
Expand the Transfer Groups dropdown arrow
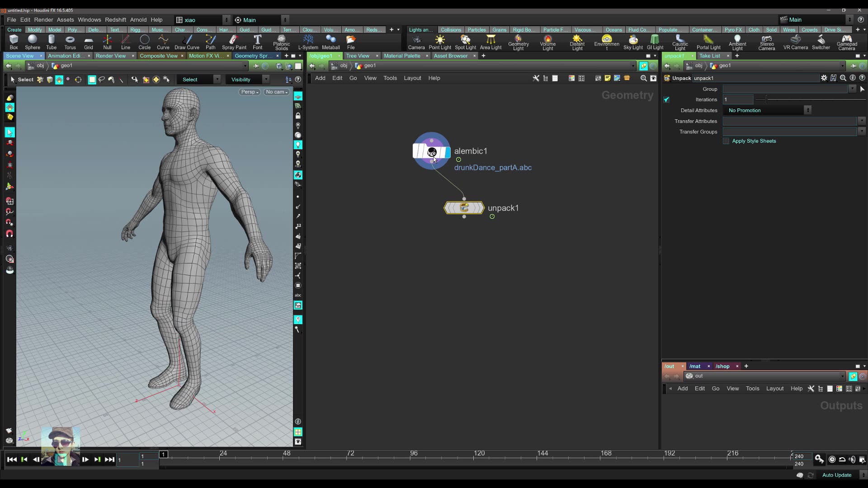[862, 131]
